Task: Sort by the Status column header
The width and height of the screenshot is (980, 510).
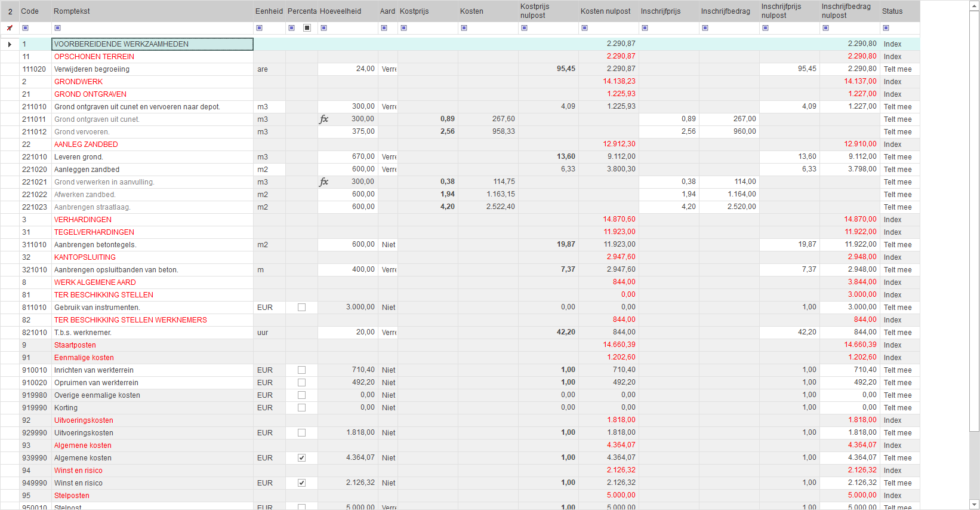Action: point(900,11)
